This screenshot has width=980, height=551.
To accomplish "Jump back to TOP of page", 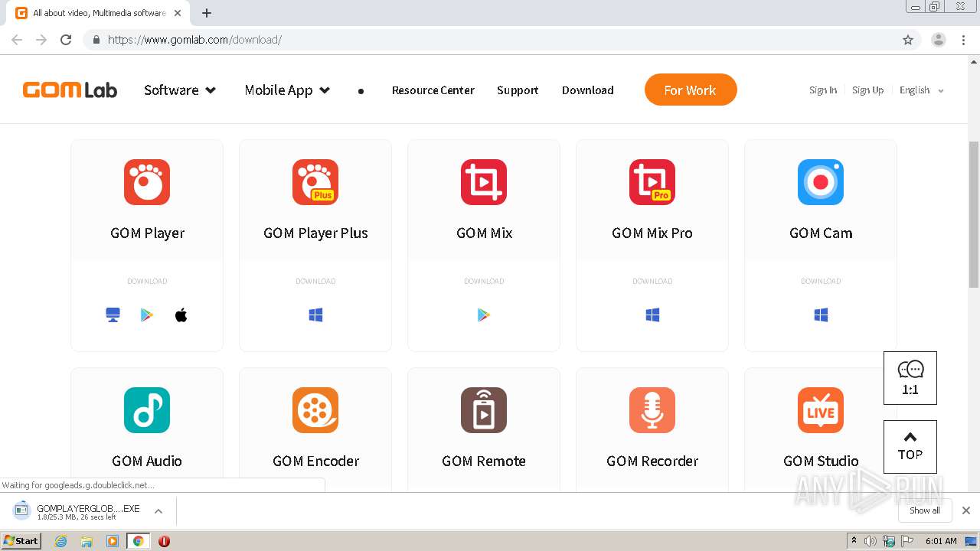I will click(910, 447).
